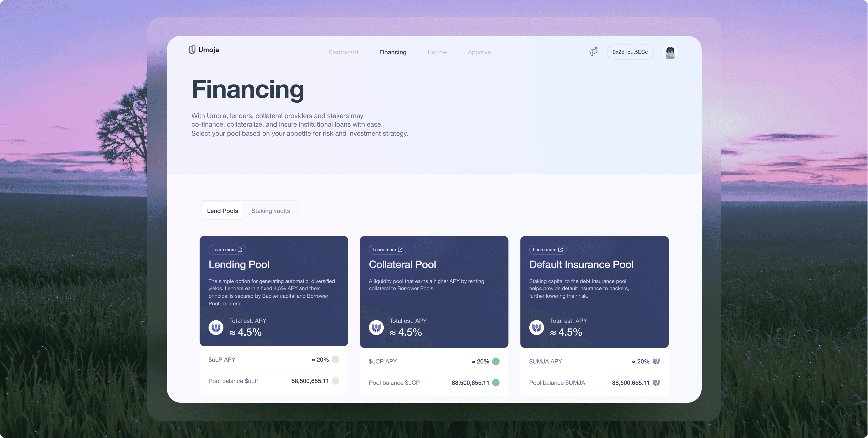Click Learn more on Lending Pool

point(227,249)
